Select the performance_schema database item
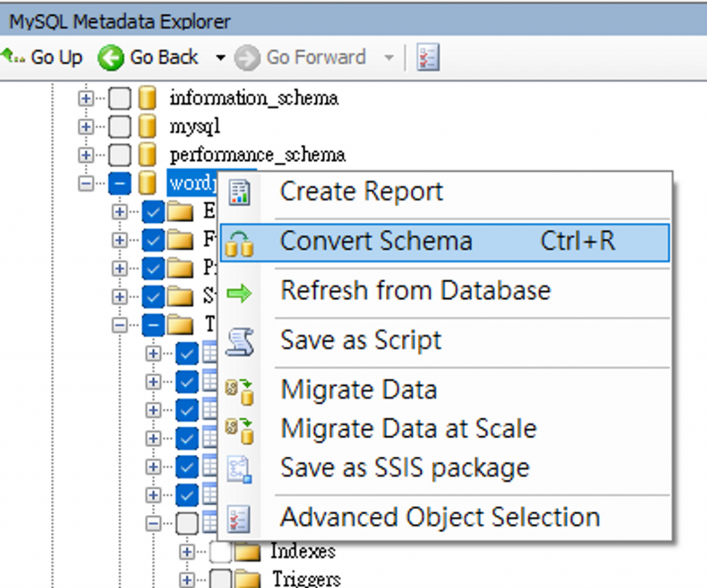The image size is (707, 588). pos(257,155)
